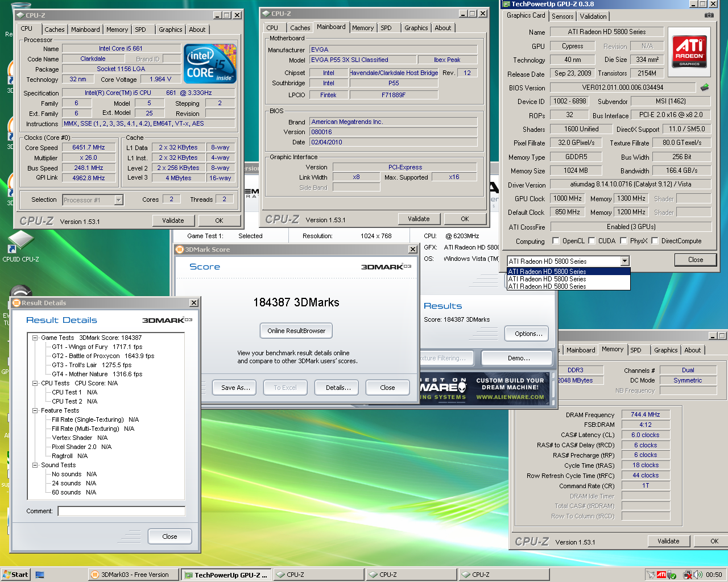
Task: Open About tab in mainboard CPU-Z window
Action: [x=443, y=28]
